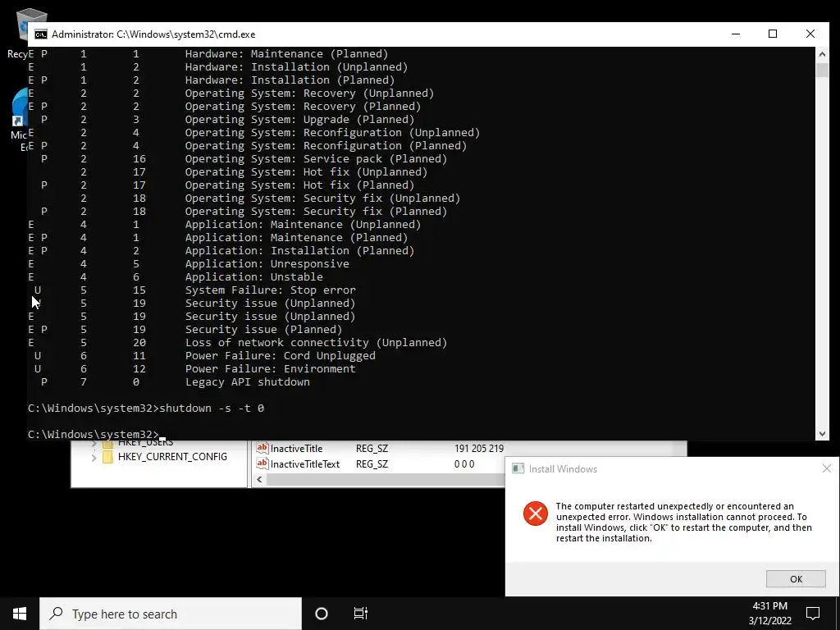The width and height of the screenshot is (840, 630).
Task: Click OK to restart the computer
Action: tap(796, 578)
